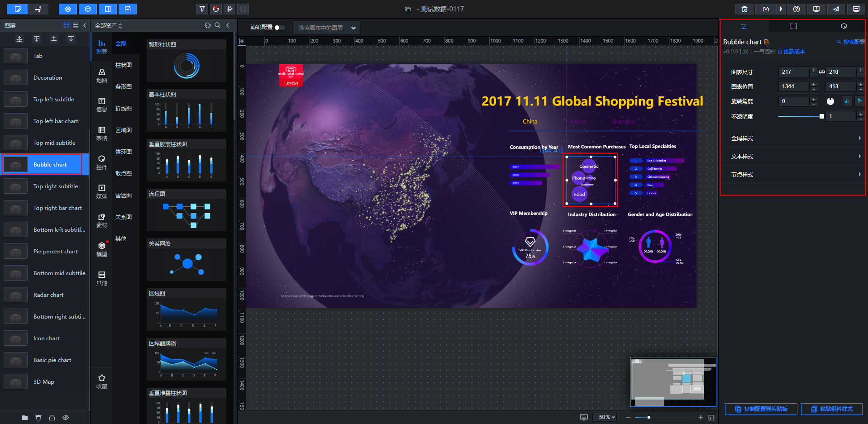Select the 信息 info category tab
This screenshot has width=868, height=424.
(102, 105)
